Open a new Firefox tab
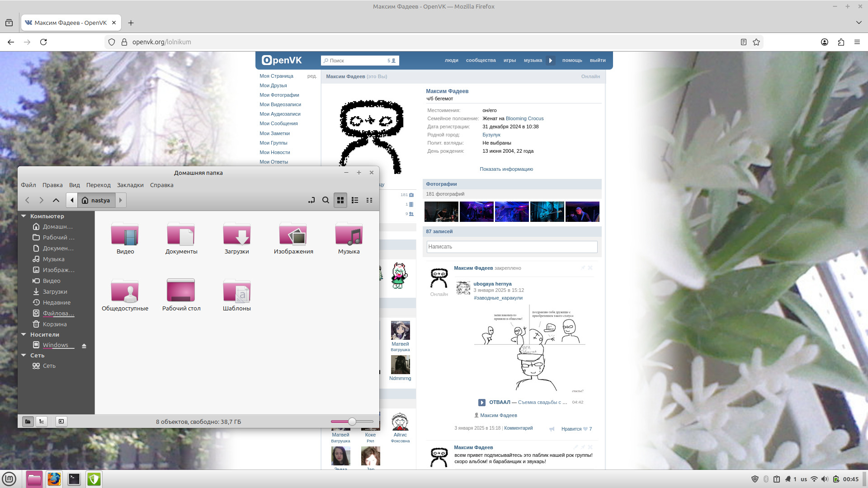The image size is (868, 488). pyautogui.click(x=131, y=23)
